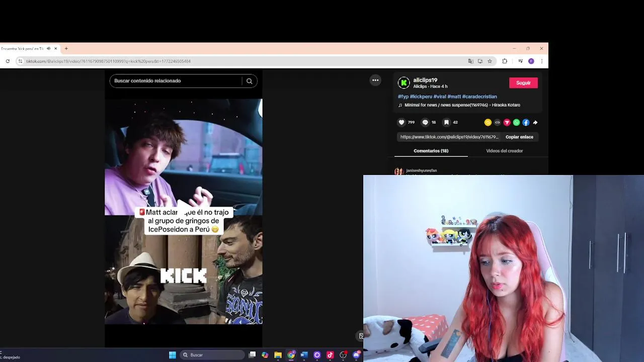Open Chrome's three-dot menu
644x362 pixels.
[541, 61]
